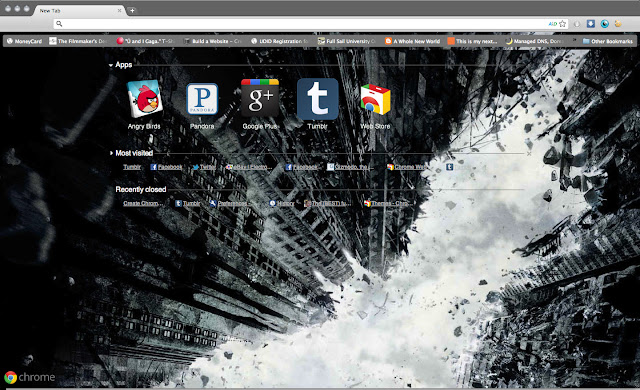The height and width of the screenshot is (390, 640).
Task: Open the 'This is my next' bookmark
Action: click(x=472, y=41)
